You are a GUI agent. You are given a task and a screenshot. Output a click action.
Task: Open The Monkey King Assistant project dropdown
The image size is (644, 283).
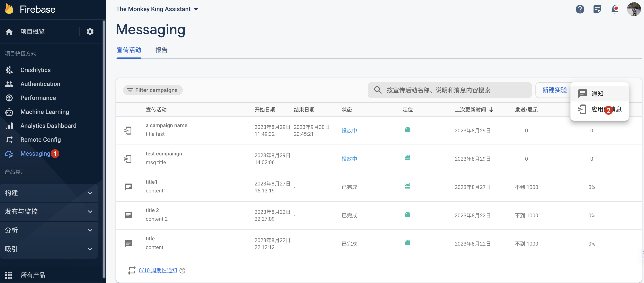coord(157,9)
